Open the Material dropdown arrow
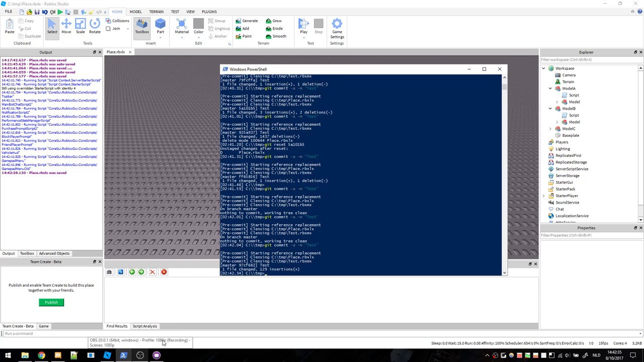This screenshot has height=362, width=644. pos(182,37)
